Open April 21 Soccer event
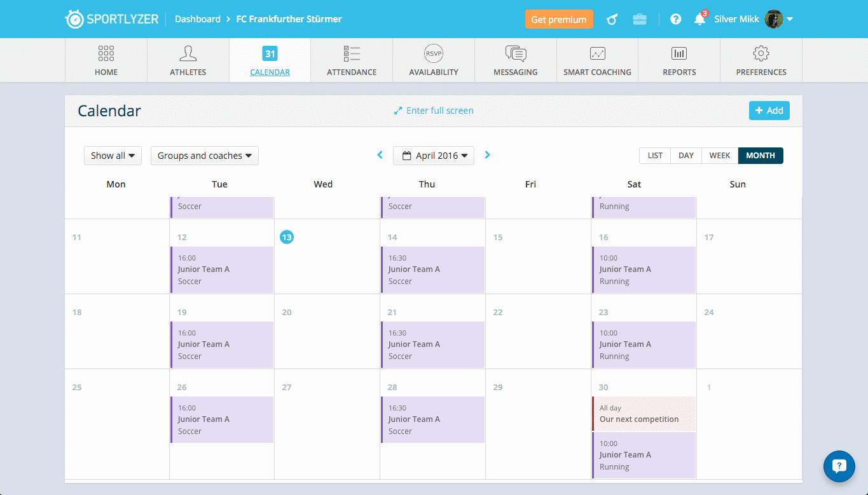Viewport: 868px width, 495px height. [432, 344]
